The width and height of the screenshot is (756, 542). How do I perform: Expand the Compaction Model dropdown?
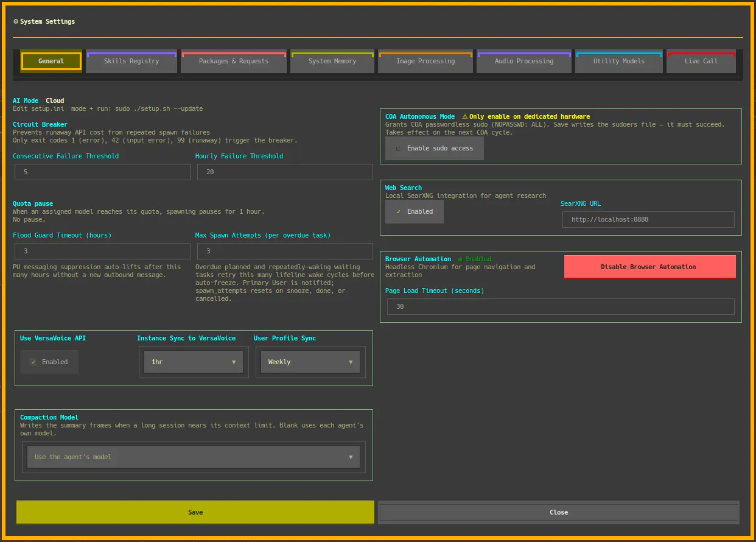194,457
